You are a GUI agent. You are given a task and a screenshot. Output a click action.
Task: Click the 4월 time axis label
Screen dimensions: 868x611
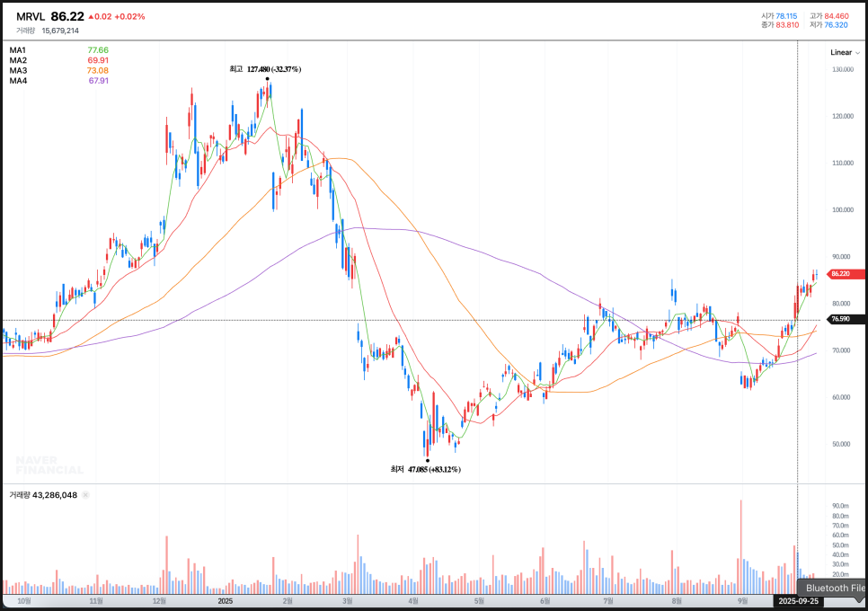[x=413, y=601]
